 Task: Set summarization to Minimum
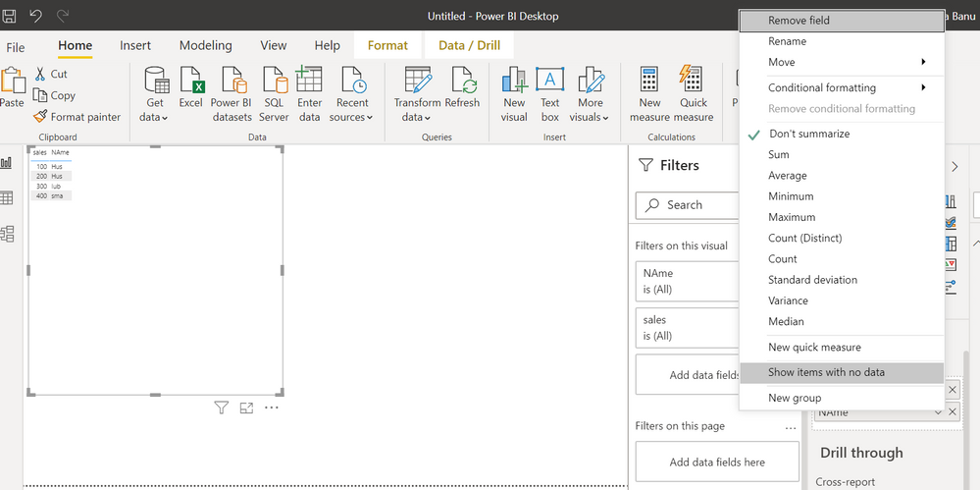point(842,196)
